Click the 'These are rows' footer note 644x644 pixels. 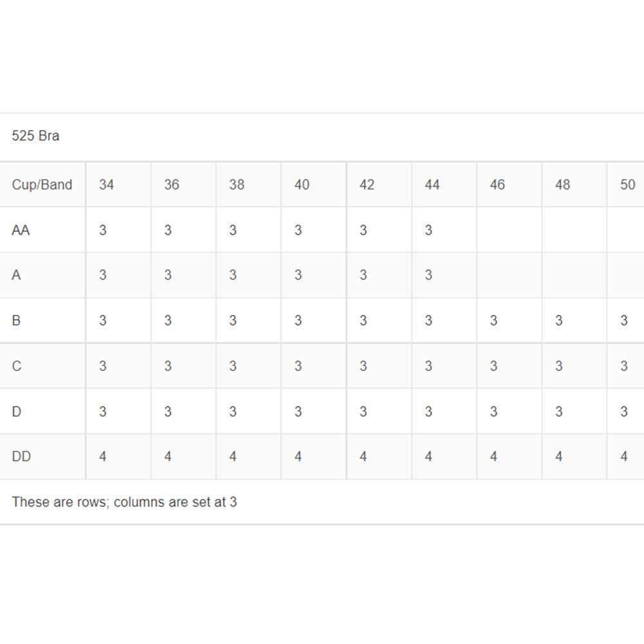click(x=124, y=502)
